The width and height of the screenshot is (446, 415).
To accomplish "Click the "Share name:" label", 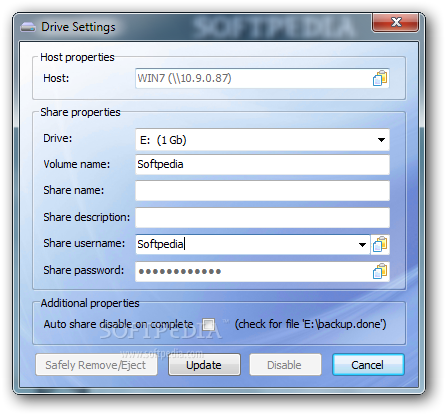I will point(74,190).
